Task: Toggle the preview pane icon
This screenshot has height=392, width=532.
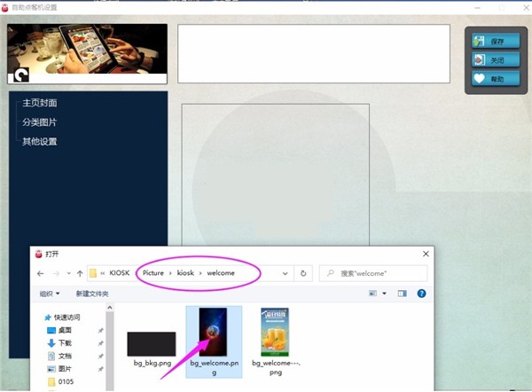Action: [402, 294]
